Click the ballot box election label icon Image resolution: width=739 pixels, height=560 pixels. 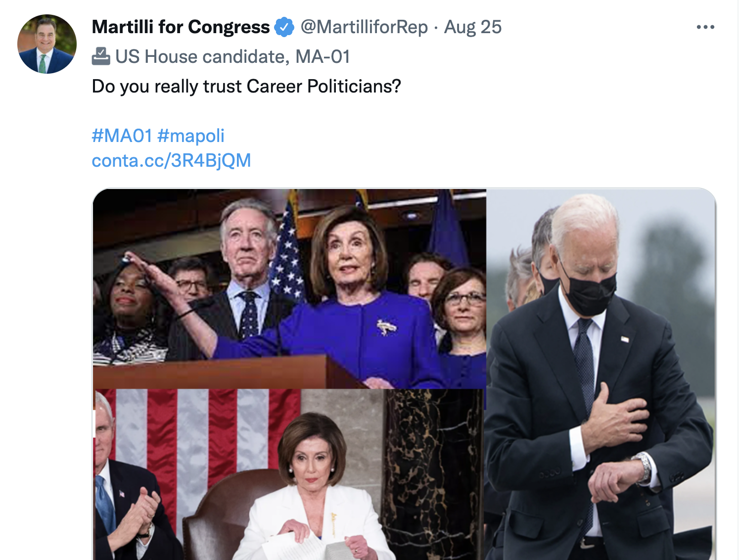[x=101, y=56]
